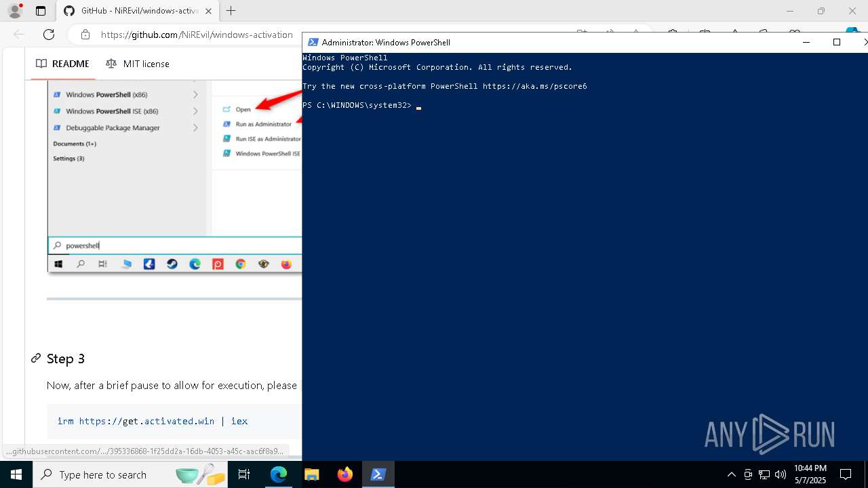Launch Firefox from the taskbar
Screen dimensions: 868x488
pyautogui.click(x=345, y=474)
